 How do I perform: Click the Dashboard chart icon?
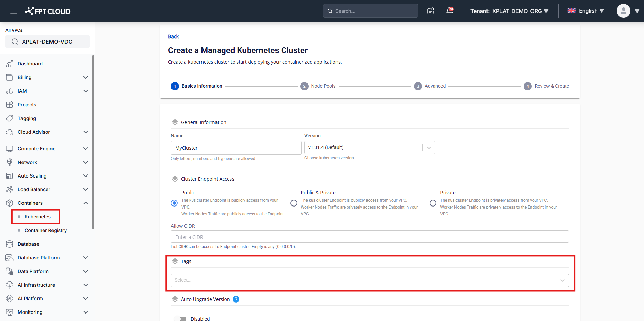tap(10, 64)
